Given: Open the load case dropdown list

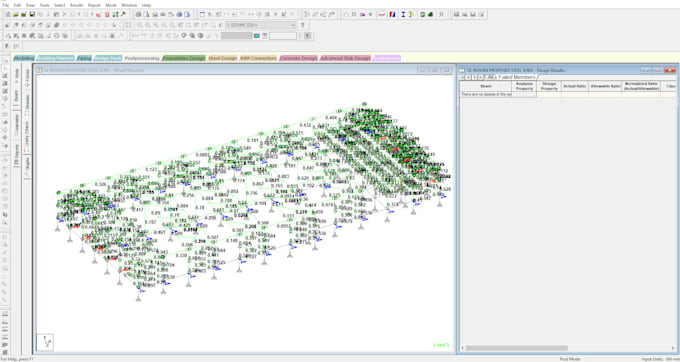Looking at the screenshot, I should (293, 25).
